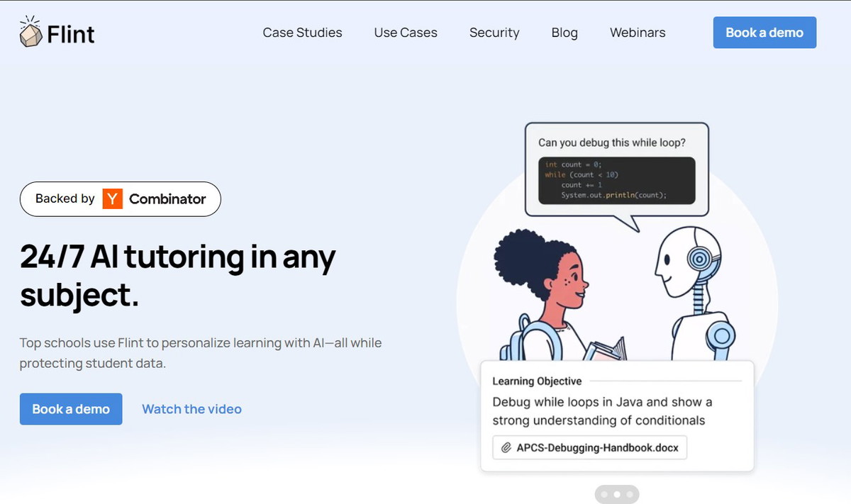Visit the Webinars nav item
Viewport: 851px width, 504px height.
pyautogui.click(x=638, y=33)
